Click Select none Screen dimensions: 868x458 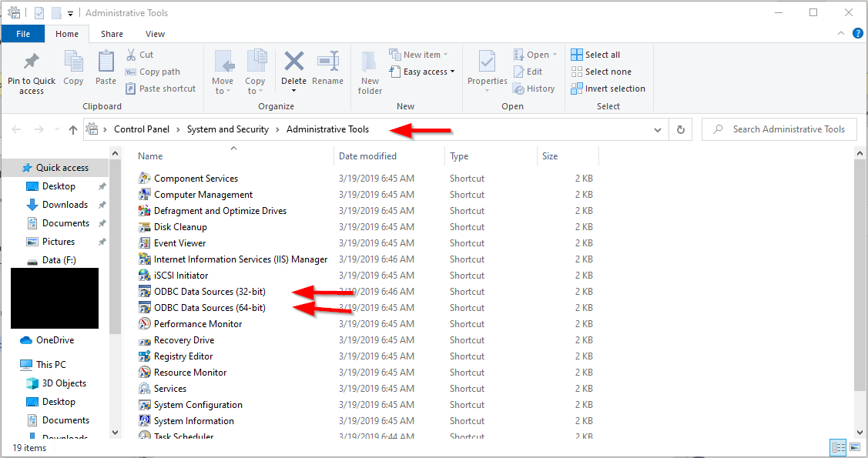602,72
